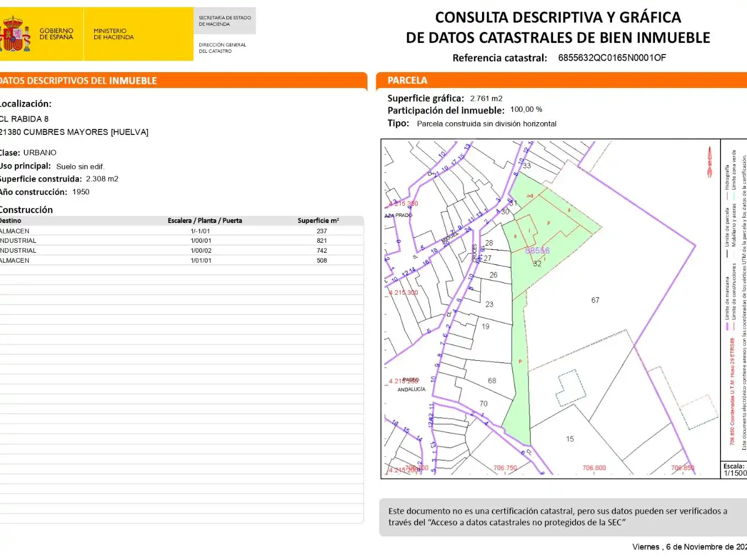Click the 'Consulta descriptiva y gráfica' title
This screenshot has width=747, height=560.
click(x=558, y=28)
